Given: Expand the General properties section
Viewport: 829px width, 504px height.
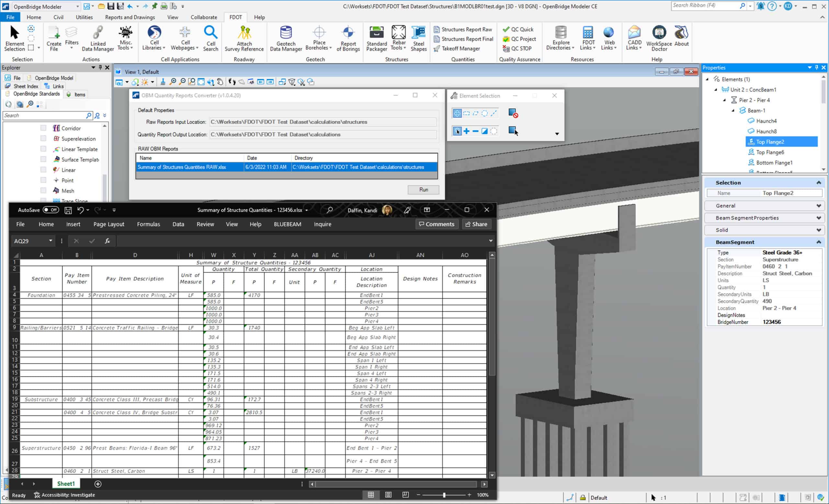Looking at the screenshot, I should click(x=818, y=206).
